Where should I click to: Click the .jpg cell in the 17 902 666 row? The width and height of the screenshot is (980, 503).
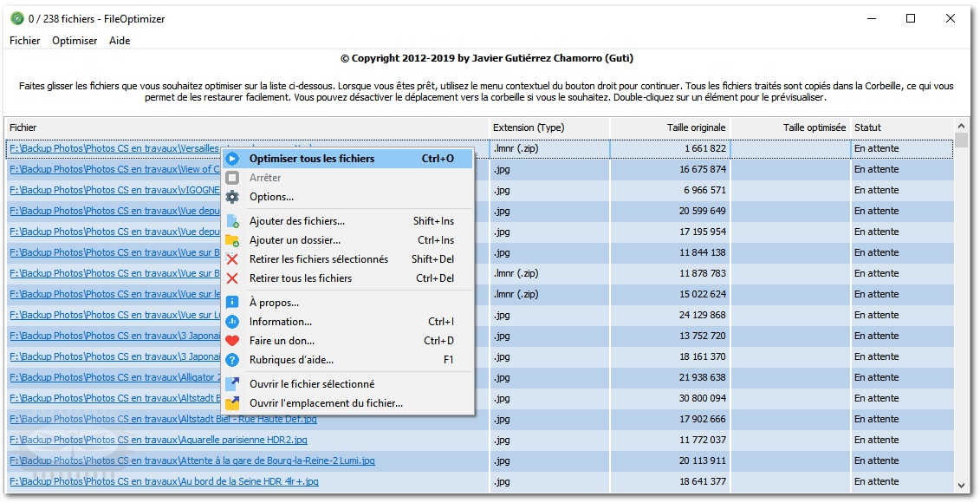pyautogui.click(x=549, y=419)
